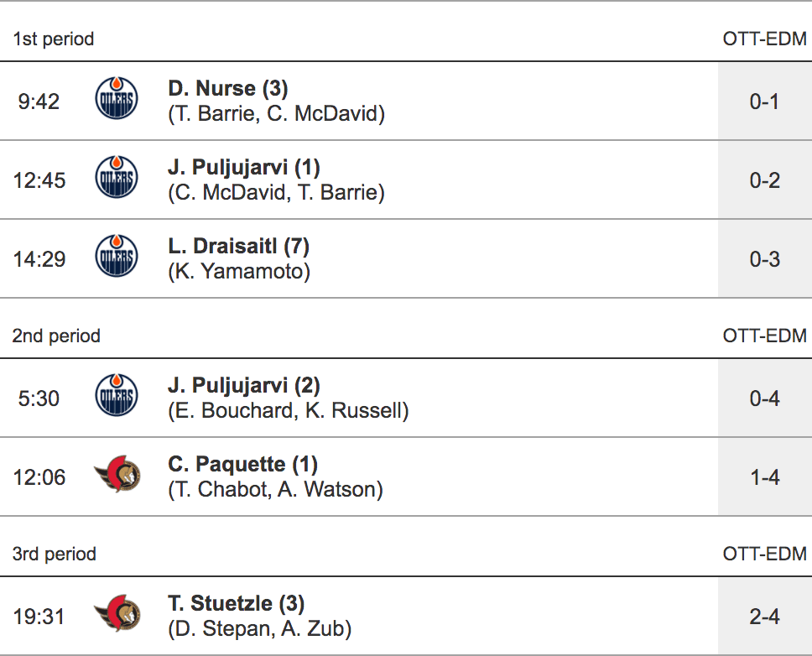Screen dimensions: 812x656
Task: Click the 0-1 score cell
Action: pos(764,102)
